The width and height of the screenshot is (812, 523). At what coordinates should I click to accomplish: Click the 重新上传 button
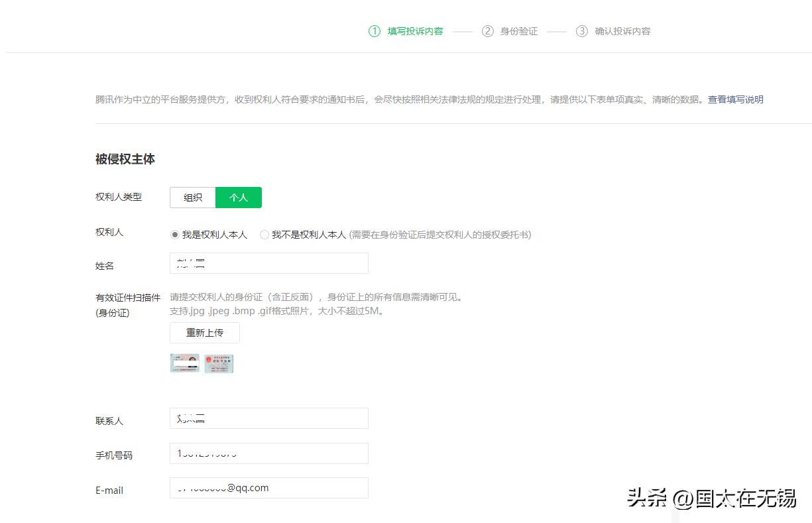pyautogui.click(x=204, y=333)
